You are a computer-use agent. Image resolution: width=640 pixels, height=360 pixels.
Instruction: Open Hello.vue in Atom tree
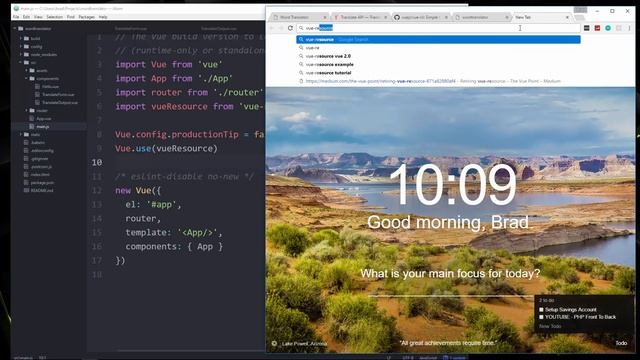[51, 87]
